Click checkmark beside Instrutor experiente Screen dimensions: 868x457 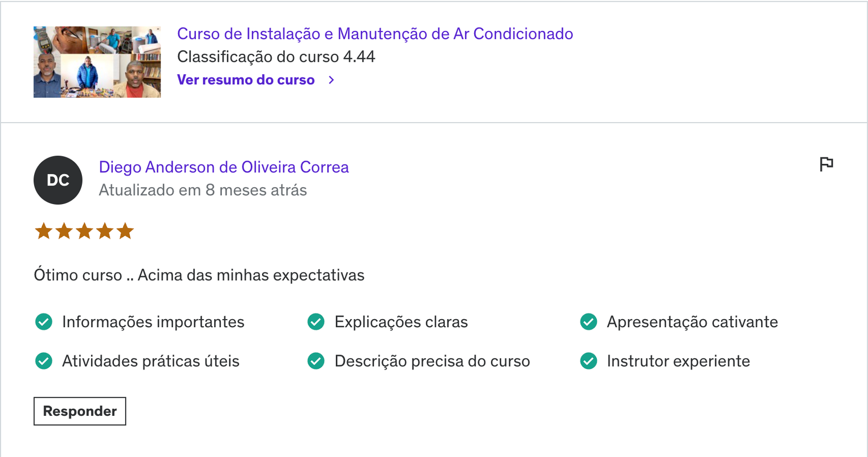(x=589, y=361)
